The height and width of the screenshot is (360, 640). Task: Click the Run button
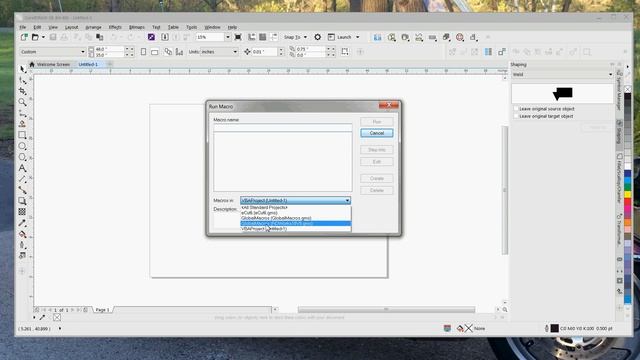(377, 122)
